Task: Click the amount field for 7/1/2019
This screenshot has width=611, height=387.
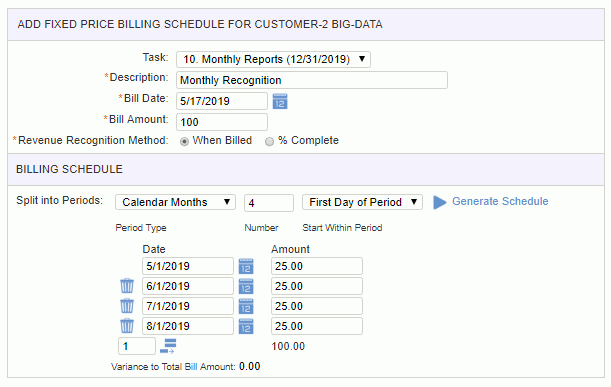Action: click(x=317, y=306)
